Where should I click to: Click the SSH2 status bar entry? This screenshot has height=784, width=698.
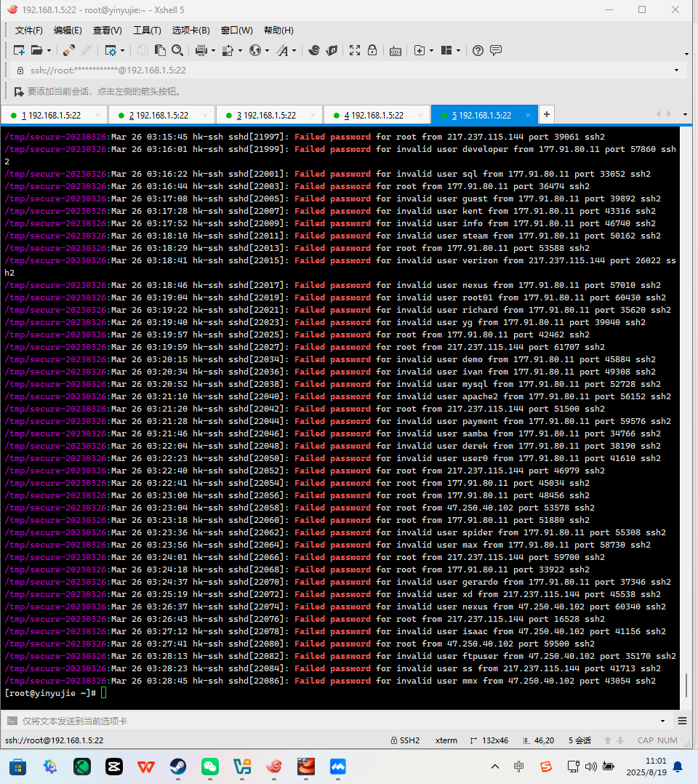coord(406,740)
